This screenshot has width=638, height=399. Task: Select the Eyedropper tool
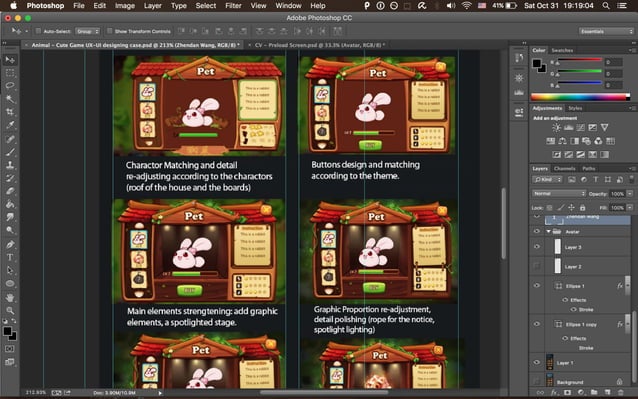click(10, 125)
